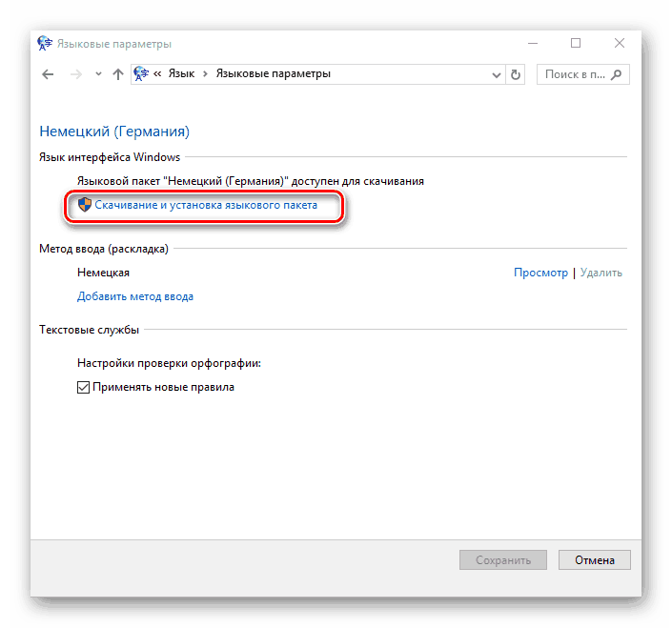Click the Back arrow navigation icon
This screenshot has height=628, width=672.
[48, 74]
